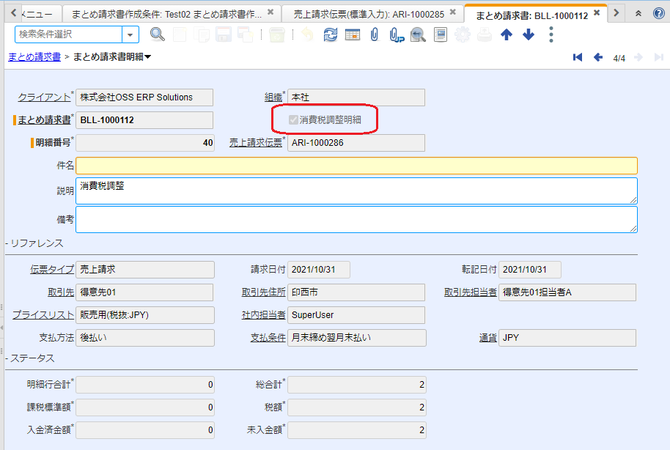This screenshot has width=670, height=450.
Task: Click the greyed Delete icon
Action: [277, 34]
